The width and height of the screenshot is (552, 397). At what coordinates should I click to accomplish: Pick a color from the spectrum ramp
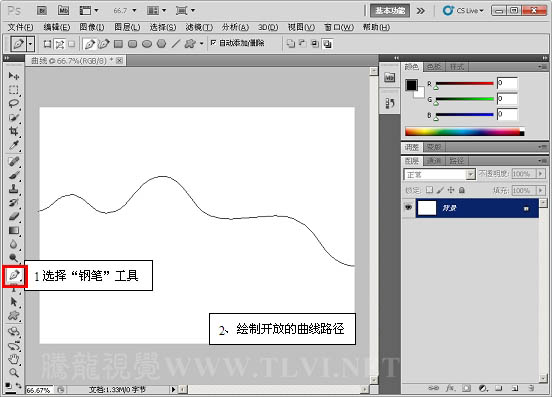coord(464,132)
